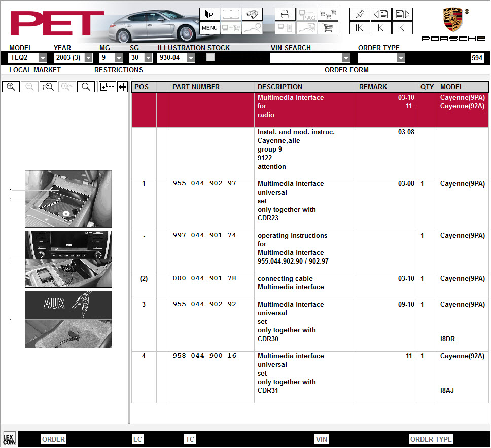Open the center console storage illustration
This screenshot has height=448, width=491.
[x=68, y=199]
